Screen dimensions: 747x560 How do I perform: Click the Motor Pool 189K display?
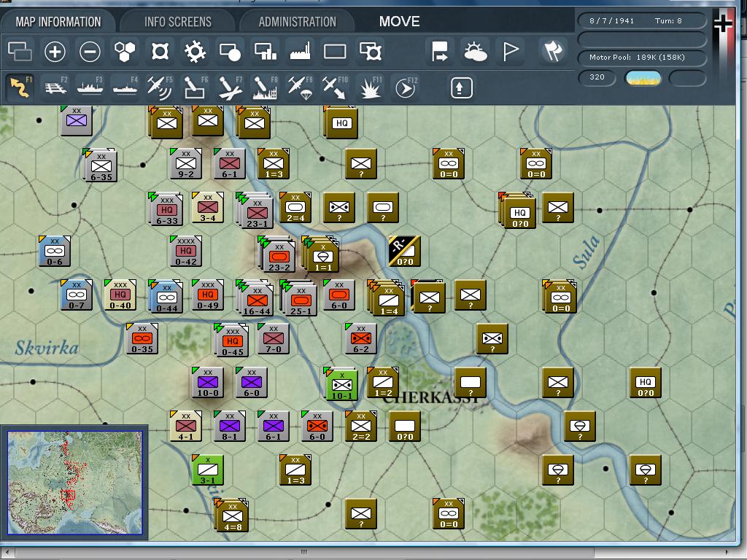tap(642, 58)
